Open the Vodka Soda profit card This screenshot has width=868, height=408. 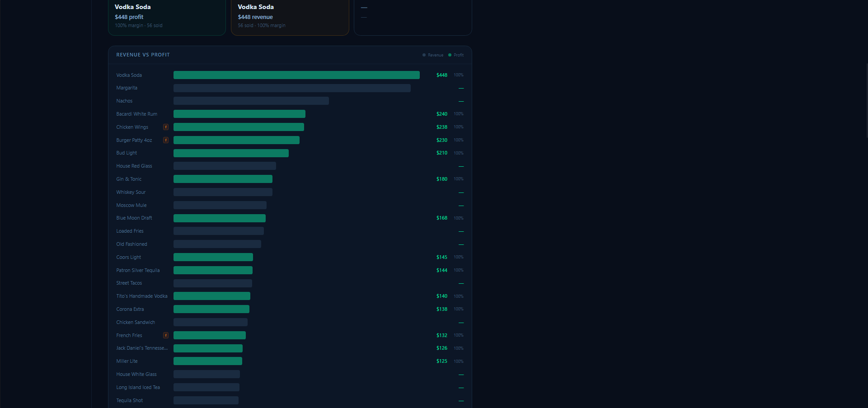click(x=167, y=16)
